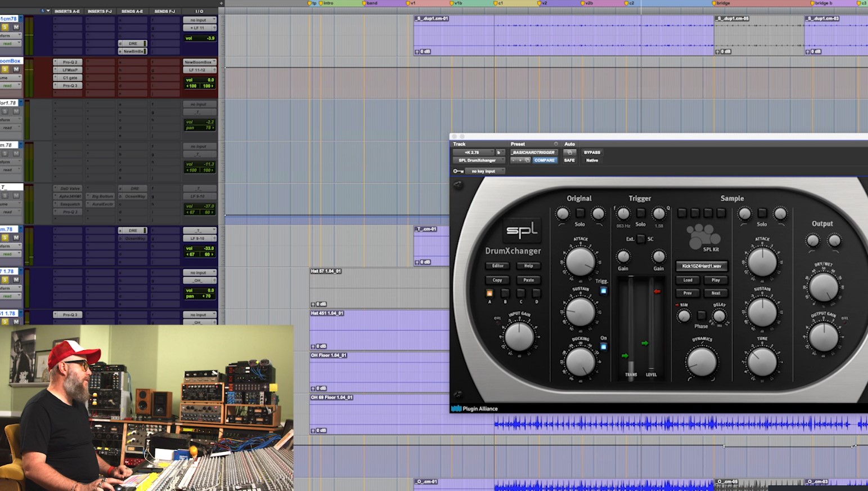Select the next preset plus button
This screenshot has width=868, height=491.
(x=520, y=160)
